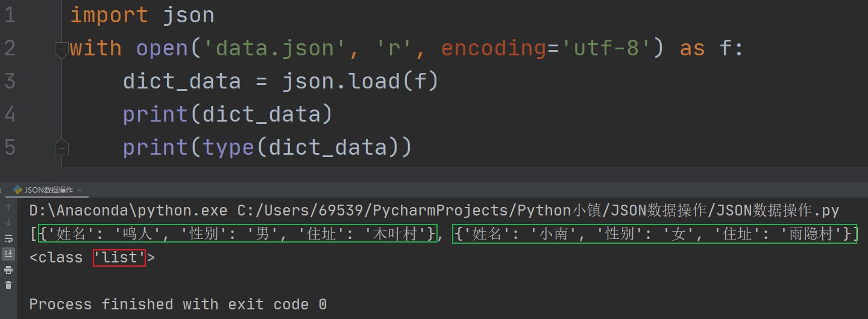Click 'print' on line 4
Screen dimensions: 868x319
coord(156,114)
